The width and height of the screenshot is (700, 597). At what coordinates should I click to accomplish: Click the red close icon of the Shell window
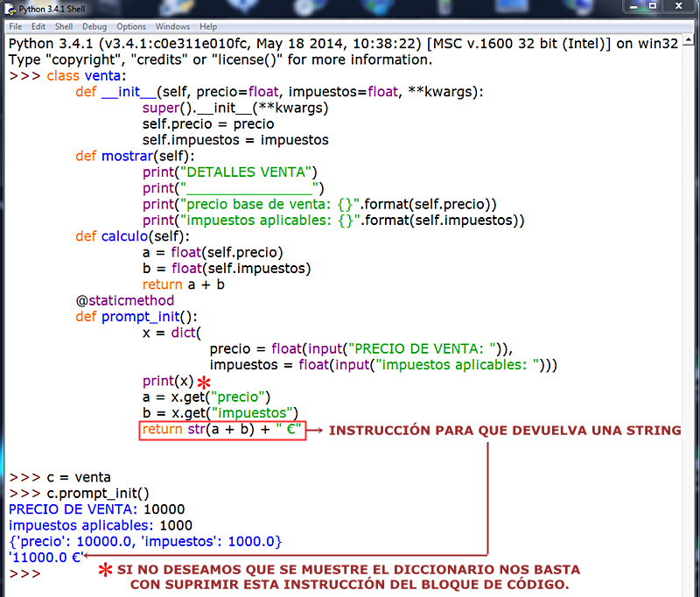pyautogui.click(x=679, y=7)
